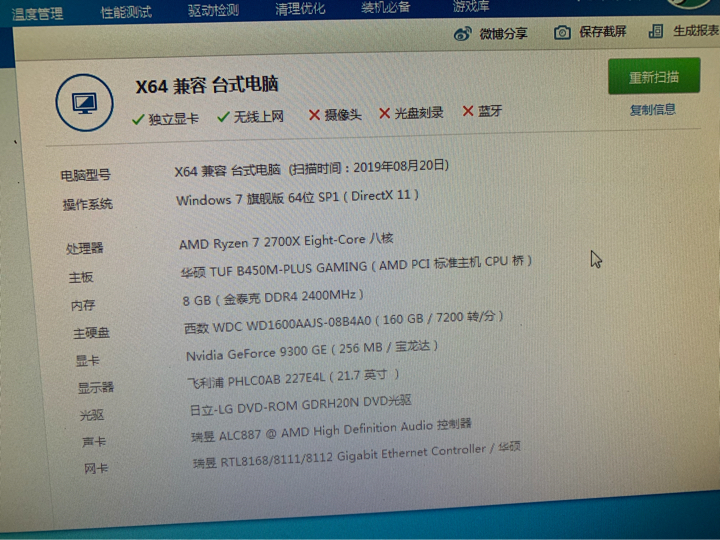Select the 处理器 row label
This screenshot has height=540, width=720.
tap(85, 248)
